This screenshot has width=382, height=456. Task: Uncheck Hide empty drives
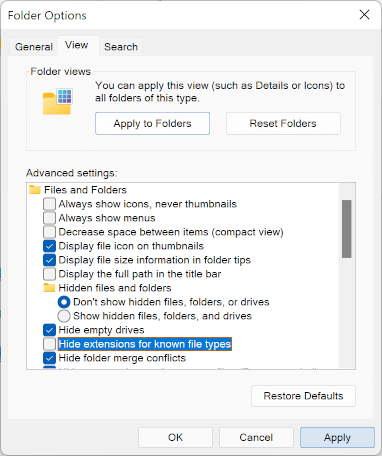pyautogui.click(x=49, y=330)
